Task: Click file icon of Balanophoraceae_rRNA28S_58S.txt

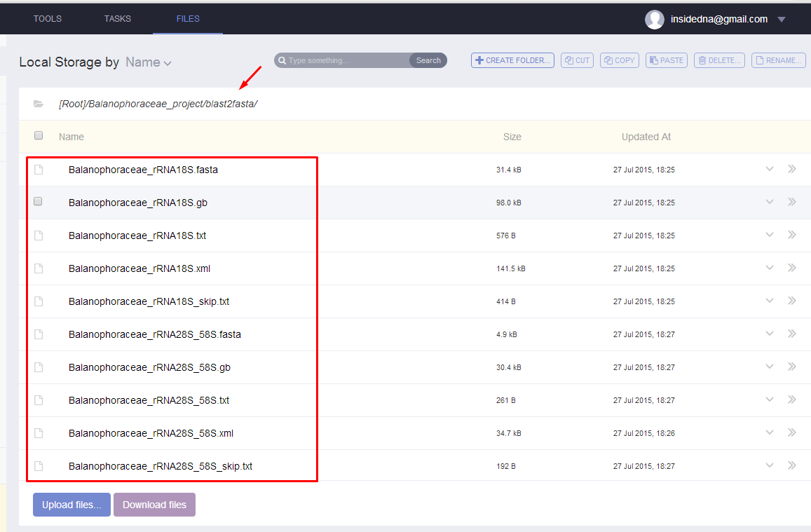Action: [x=39, y=400]
